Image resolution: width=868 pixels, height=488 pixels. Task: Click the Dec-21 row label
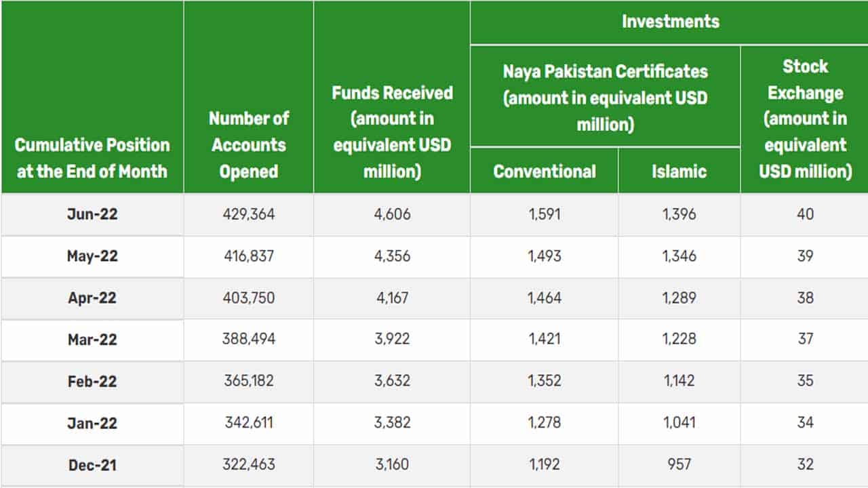coord(92,465)
